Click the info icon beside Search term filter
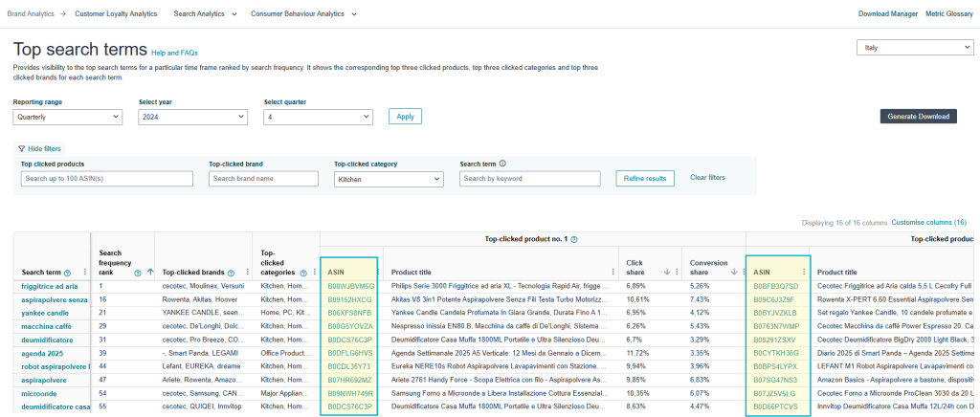This screenshot has height=417, width=980. click(502, 164)
